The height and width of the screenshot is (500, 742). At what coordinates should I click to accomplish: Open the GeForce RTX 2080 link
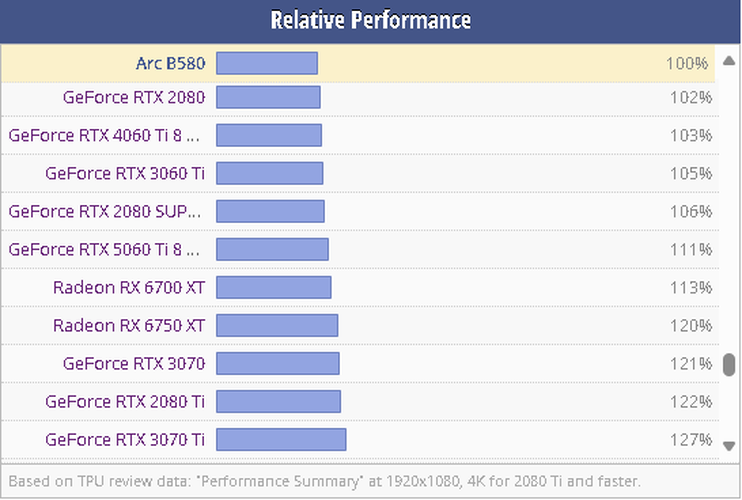[x=133, y=98]
